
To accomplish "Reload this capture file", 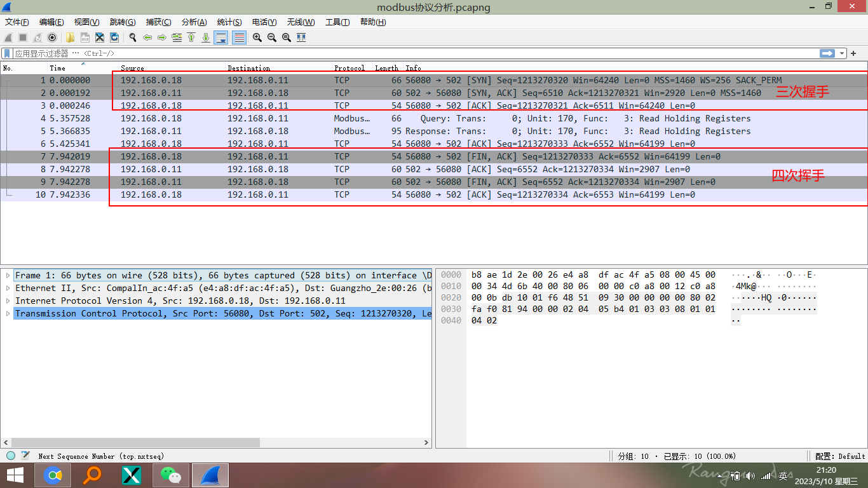I will [x=114, y=37].
